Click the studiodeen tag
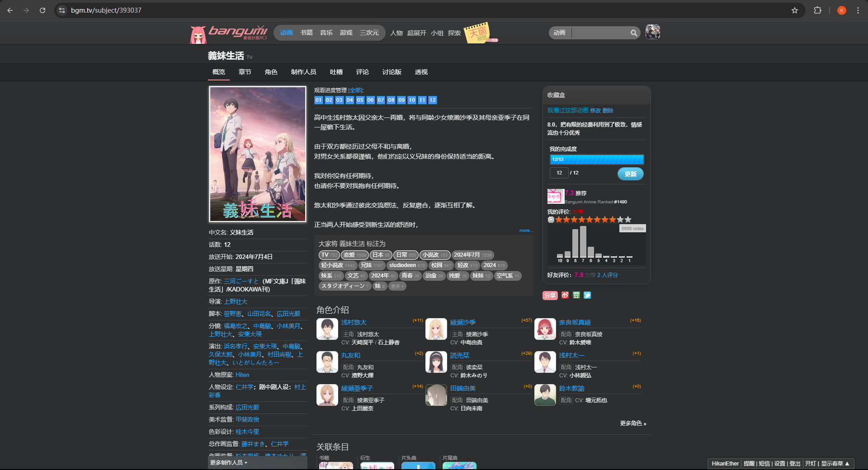 (x=407, y=265)
